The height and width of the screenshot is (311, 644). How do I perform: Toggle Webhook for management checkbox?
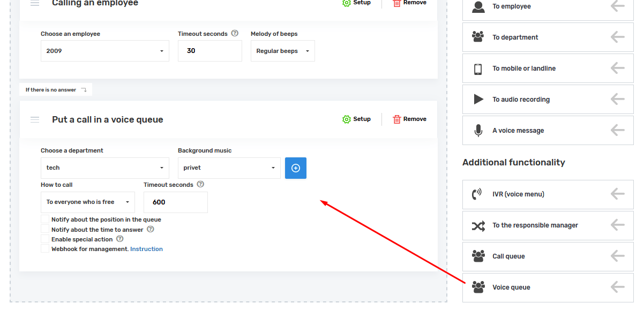click(x=45, y=249)
